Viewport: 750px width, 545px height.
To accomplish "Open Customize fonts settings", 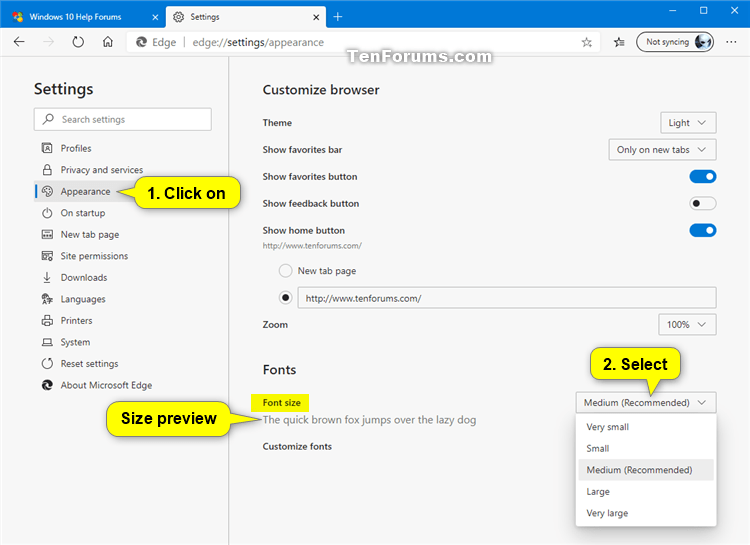I will pyautogui.click(x=297, y=446).
